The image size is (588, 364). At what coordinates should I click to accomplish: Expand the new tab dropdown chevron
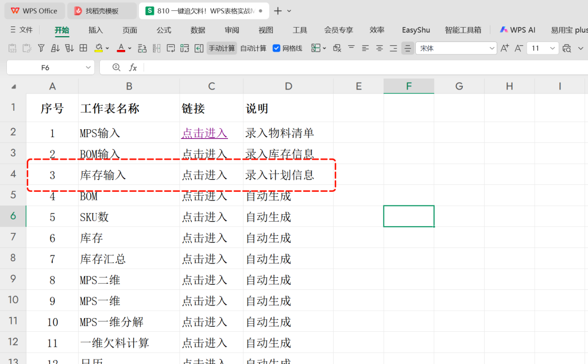pos(289,11)
